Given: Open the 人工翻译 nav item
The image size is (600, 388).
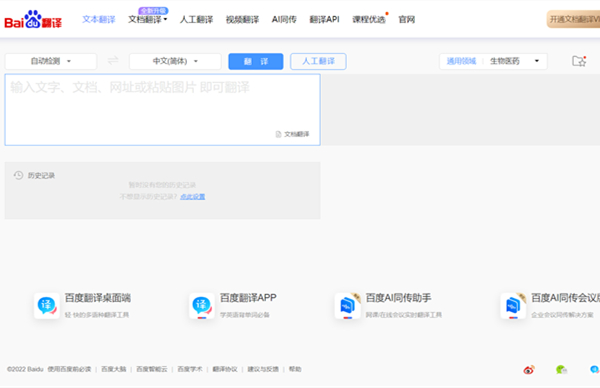Looking at the screenshot, I should [196, 20].
